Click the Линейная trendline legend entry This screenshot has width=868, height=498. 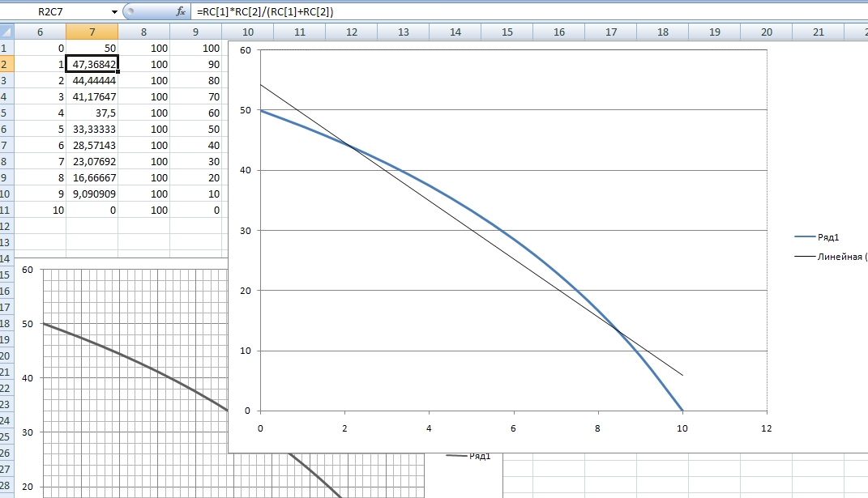(831, 257)
